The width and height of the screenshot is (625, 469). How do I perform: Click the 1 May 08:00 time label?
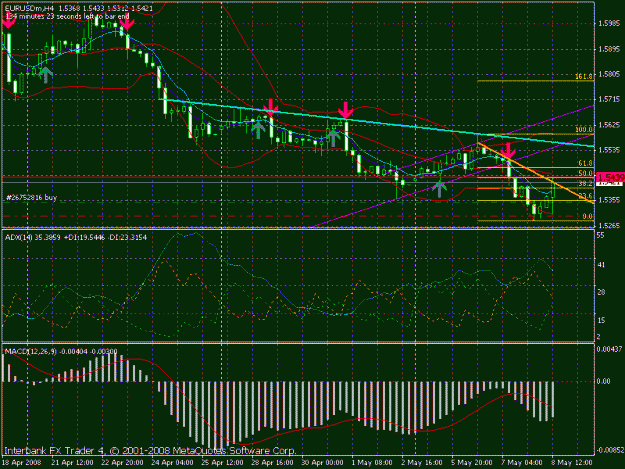pos(372,463)
